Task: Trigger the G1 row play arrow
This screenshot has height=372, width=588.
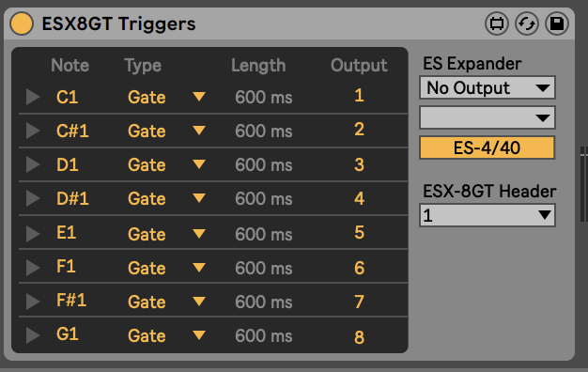Action: [33, 334]
